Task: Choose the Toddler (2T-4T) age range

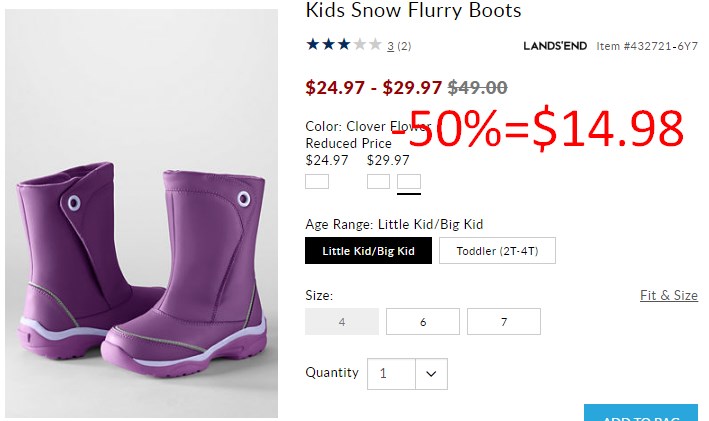Action: (x=497, y=251)
